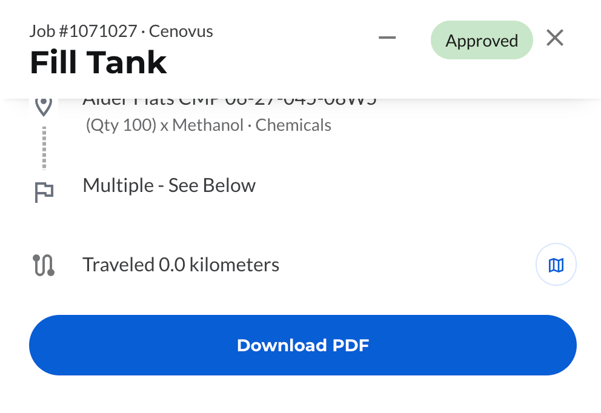Click the Chemicals category label

(x=293, y=126)
